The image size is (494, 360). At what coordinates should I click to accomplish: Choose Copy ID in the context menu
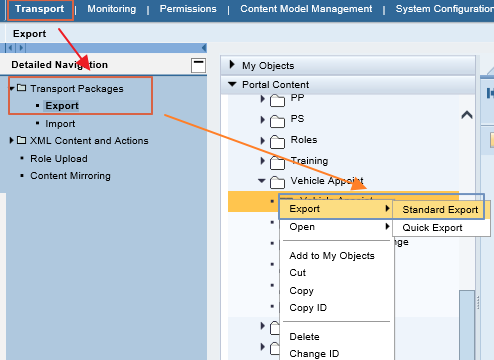308,308
